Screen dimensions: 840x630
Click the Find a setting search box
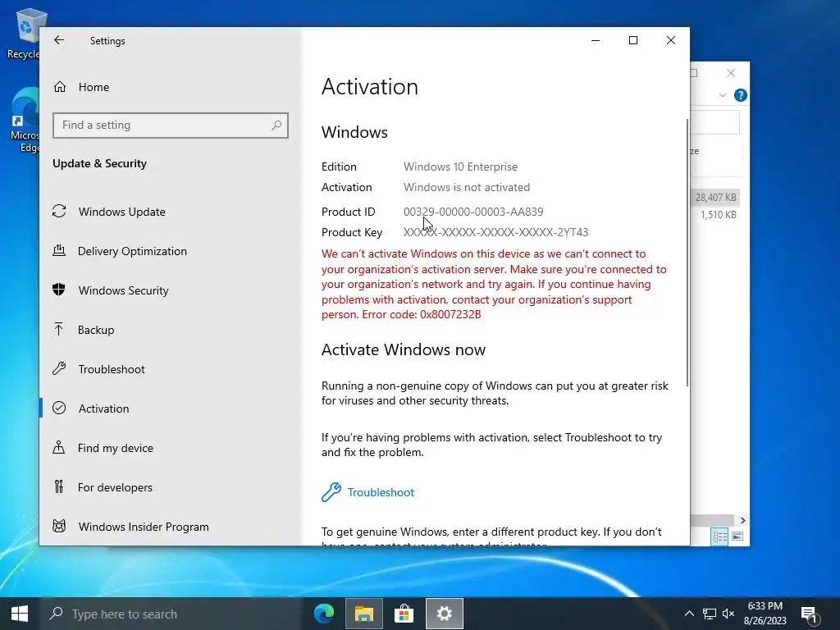coord(171,125)
